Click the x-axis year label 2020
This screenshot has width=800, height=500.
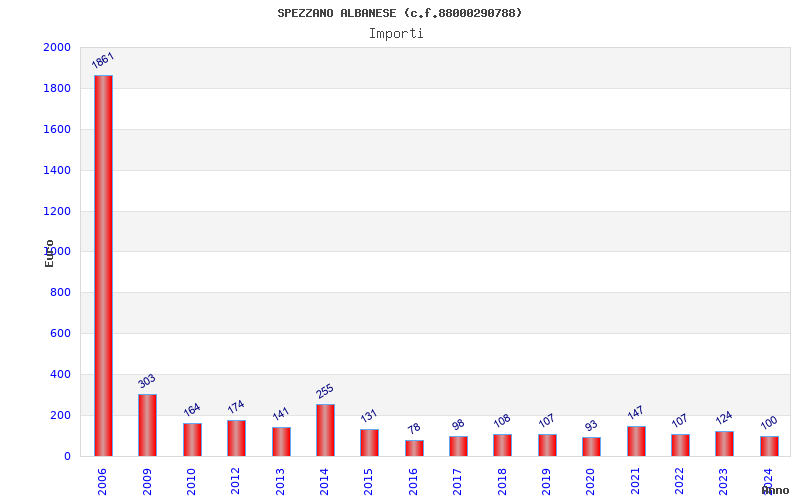pyautogui.click(x=590, y=482)
